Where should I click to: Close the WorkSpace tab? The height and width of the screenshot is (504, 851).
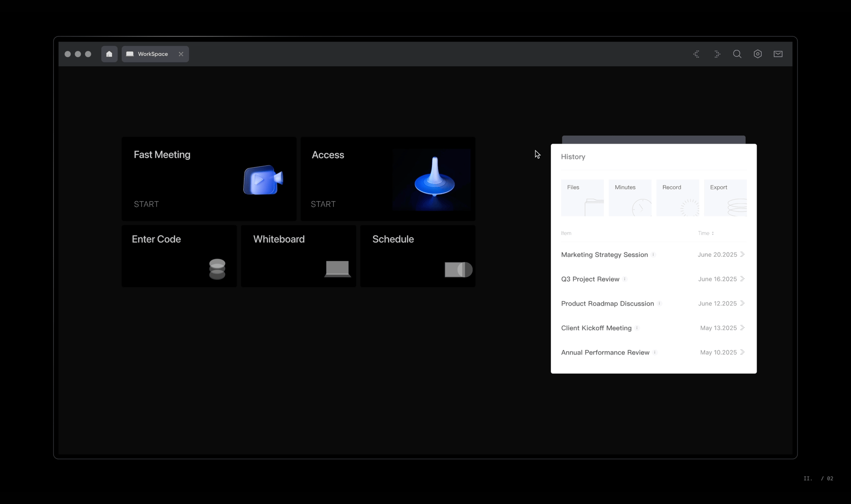pyautogui.click(x=181, y=54)
